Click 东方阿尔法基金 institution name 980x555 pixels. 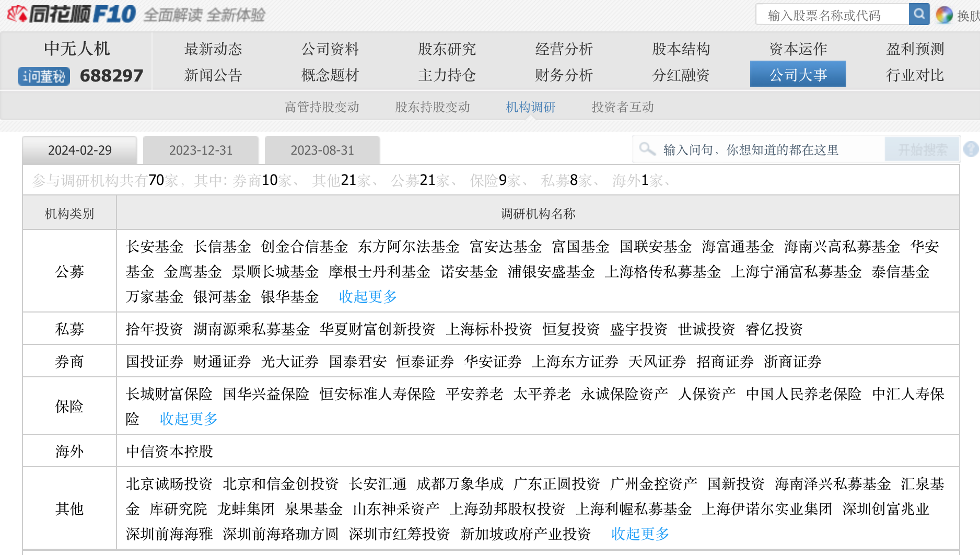pyautogui.click(x=409, y=247)
